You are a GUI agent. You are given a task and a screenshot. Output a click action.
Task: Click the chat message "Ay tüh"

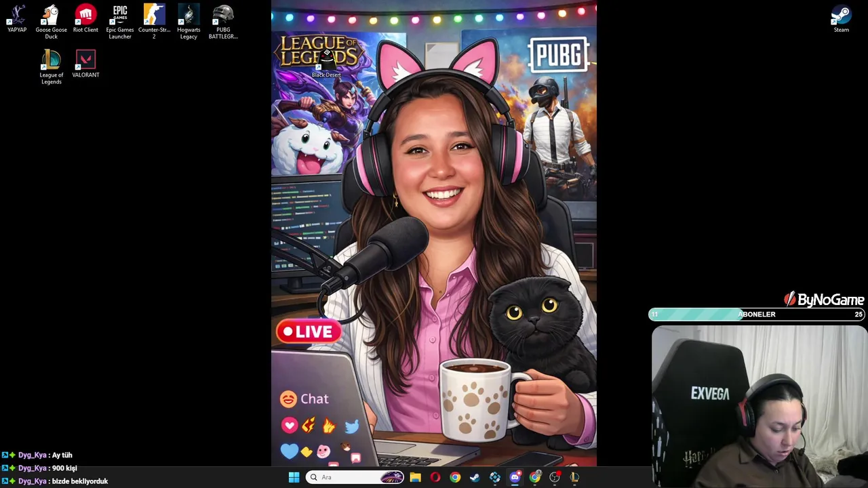(62, 455)
